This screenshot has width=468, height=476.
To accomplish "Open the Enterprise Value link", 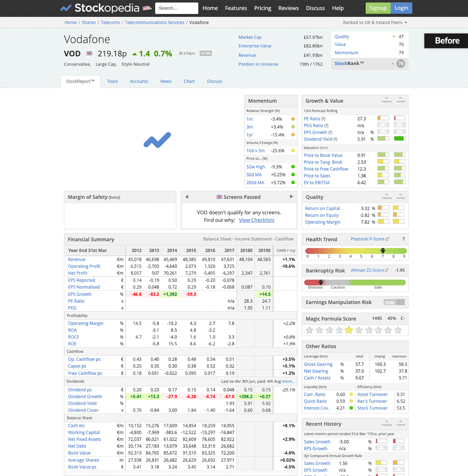I will tap(255, 46).
